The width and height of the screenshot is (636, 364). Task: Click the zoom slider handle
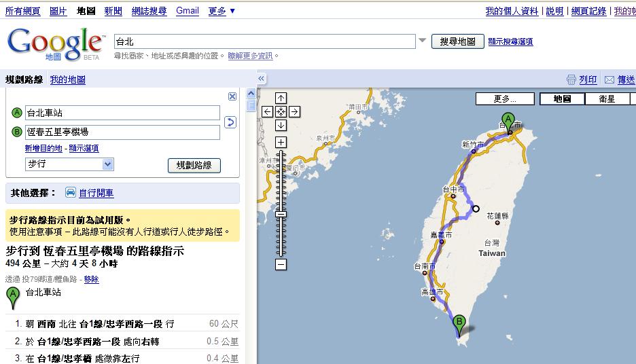point(281,214)
